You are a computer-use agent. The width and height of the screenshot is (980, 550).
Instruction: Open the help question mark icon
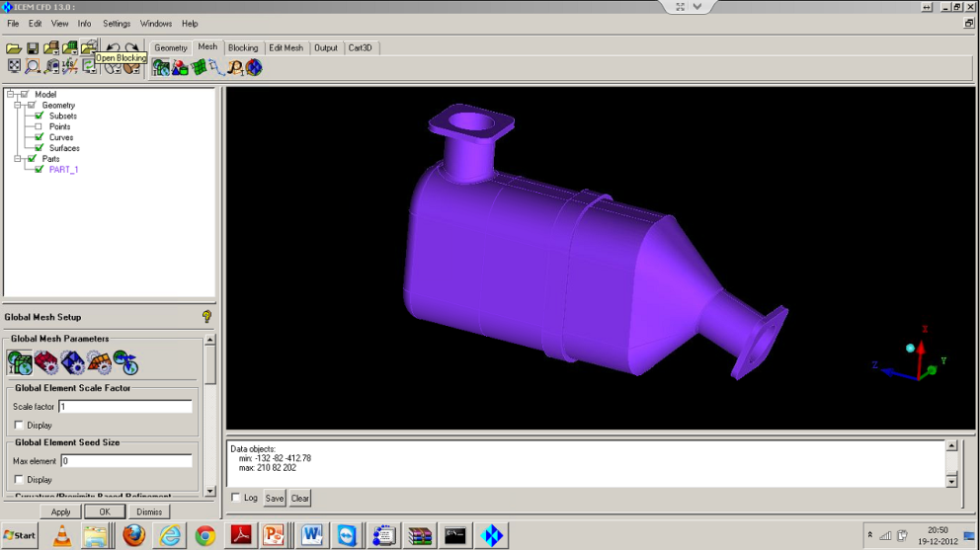[x=206, y=317]
